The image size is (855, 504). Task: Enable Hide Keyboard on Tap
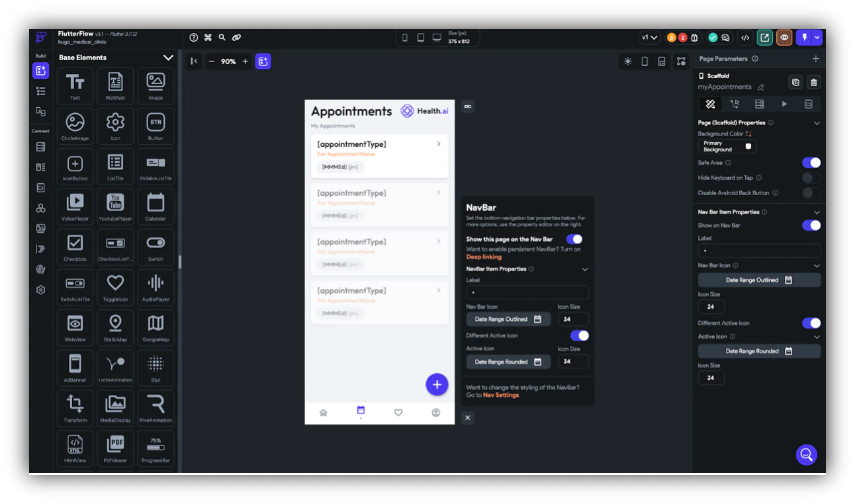pos(811,178)
